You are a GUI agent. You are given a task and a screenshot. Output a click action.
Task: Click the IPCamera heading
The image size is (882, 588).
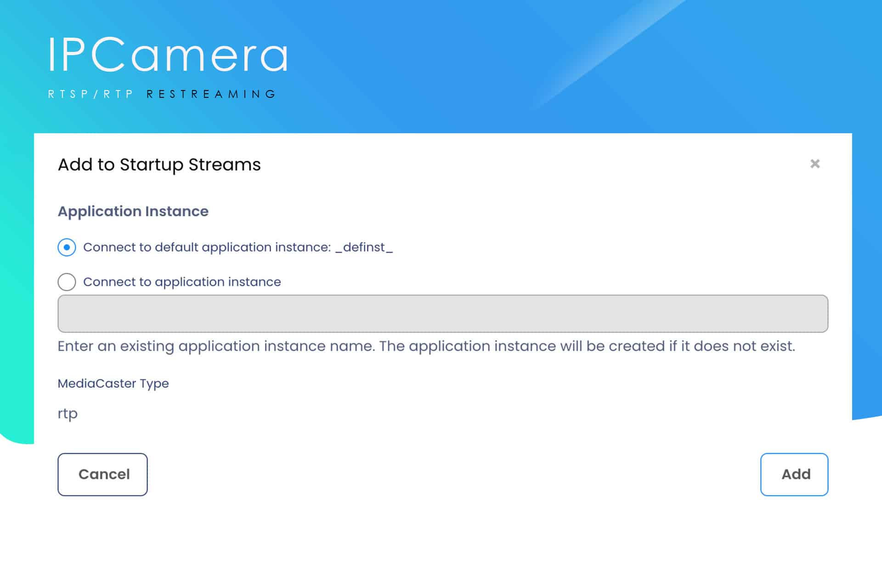(x=168, y=55)
